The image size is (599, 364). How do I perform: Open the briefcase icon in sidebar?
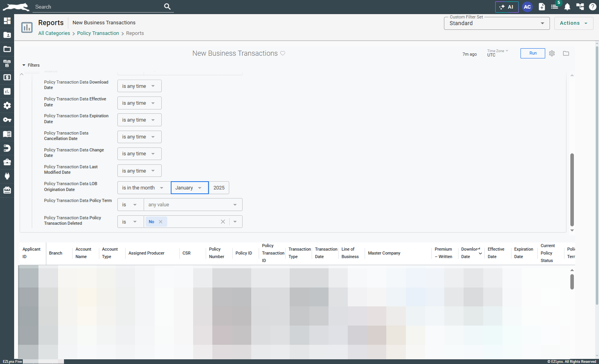click(7, 162)
